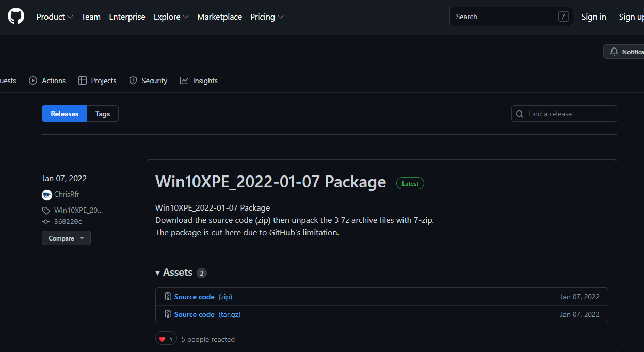The height and width of the screenshot is (352, 644).
Task: Sign in to GitHub
Action: click(593, 17)
